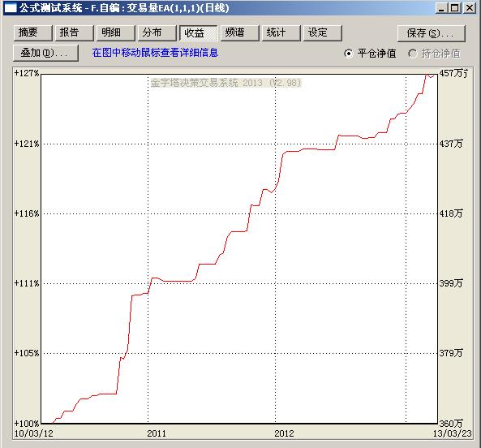Click the 10/03/12 start date label
Image resolution: width=481 pixels, height=448 pixels.
[34, 434]
